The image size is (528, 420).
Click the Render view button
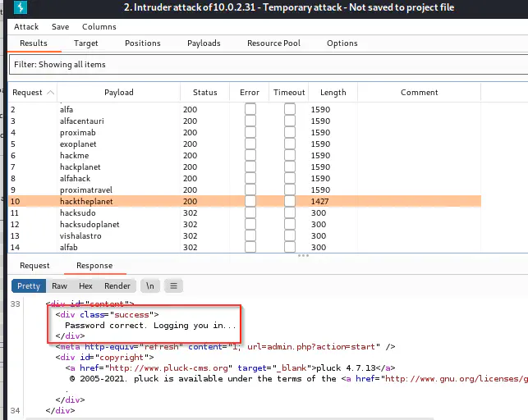pyautogui.click(x=117, y=286)
